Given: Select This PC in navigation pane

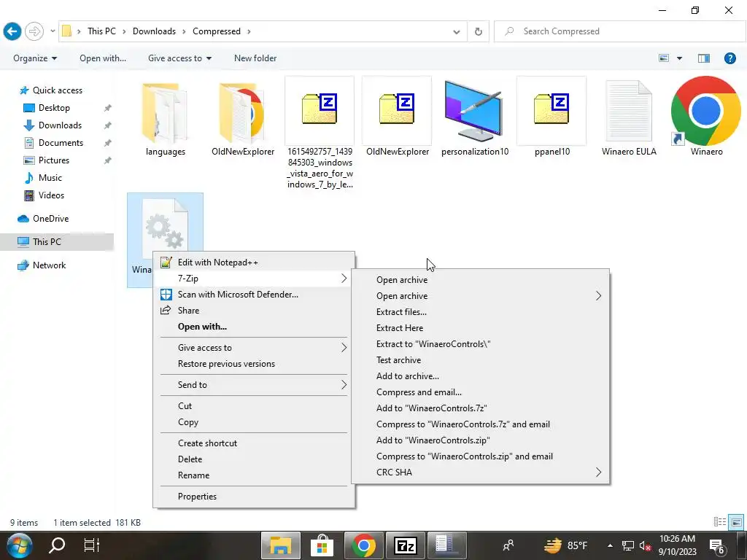Looking at the screenshot, I should (x=39, y=242).
